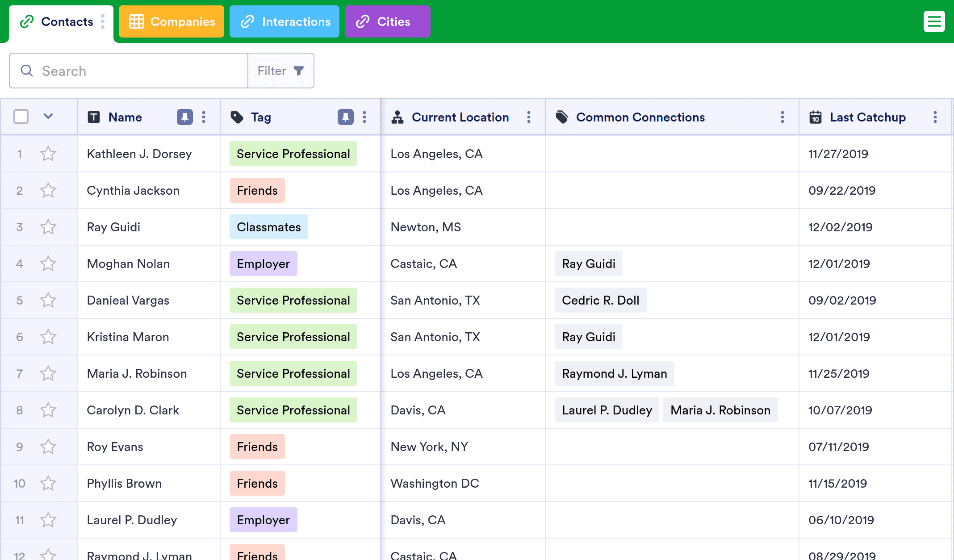Star Moghan Nolan's row
Viewport: 954px width, 560px height.
[48, 264]
